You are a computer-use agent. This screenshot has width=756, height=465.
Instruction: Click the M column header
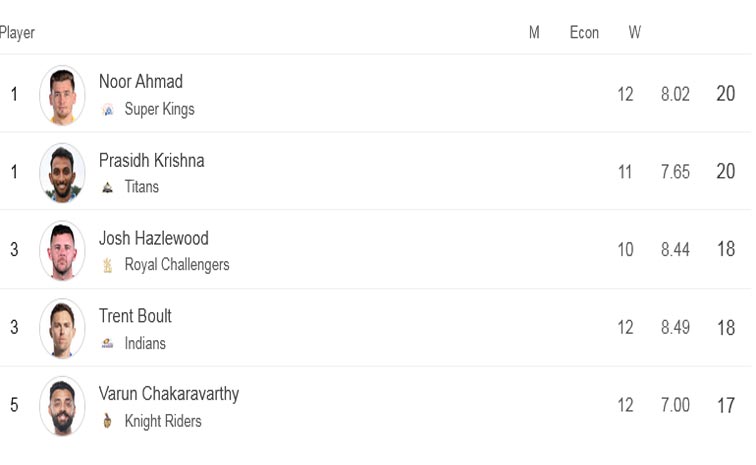[x=534, y=32]
